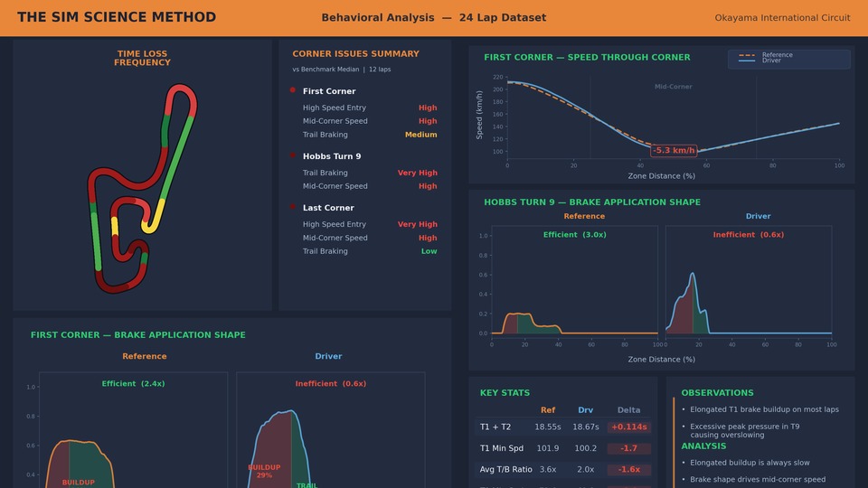
Task: Select the Last Corner heading in summary
Action: (328, 208)
